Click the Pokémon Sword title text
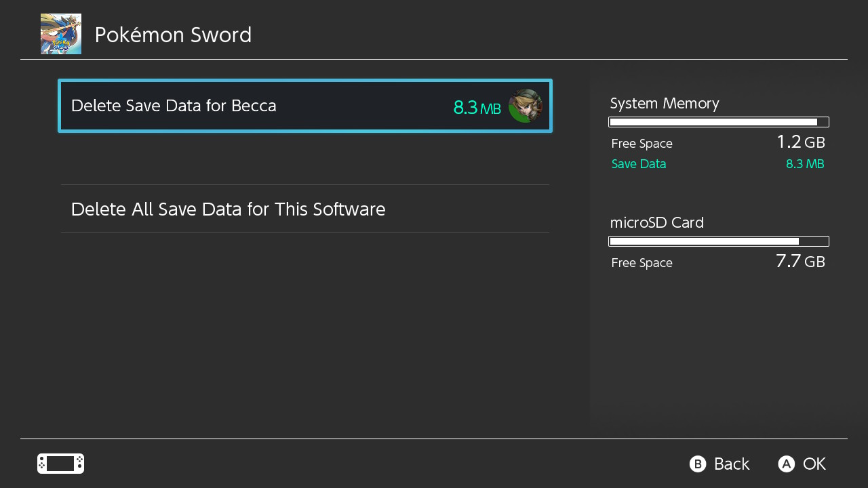 173,35
